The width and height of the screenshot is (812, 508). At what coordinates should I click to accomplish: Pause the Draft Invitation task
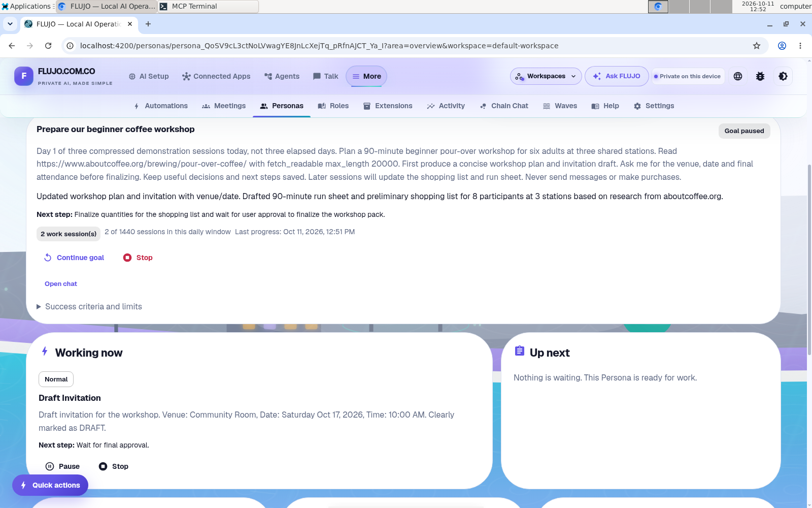tap(63, 466)
